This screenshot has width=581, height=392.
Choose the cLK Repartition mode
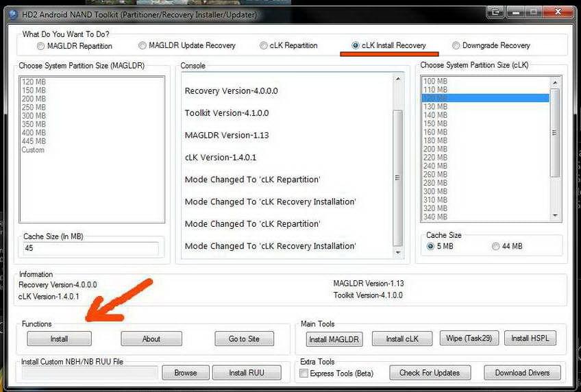[264, 46]
